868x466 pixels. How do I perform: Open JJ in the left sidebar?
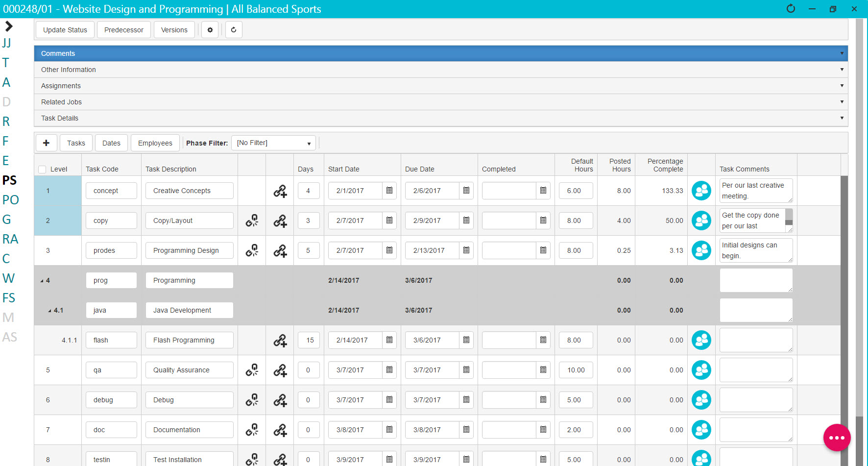pos(6,43)
